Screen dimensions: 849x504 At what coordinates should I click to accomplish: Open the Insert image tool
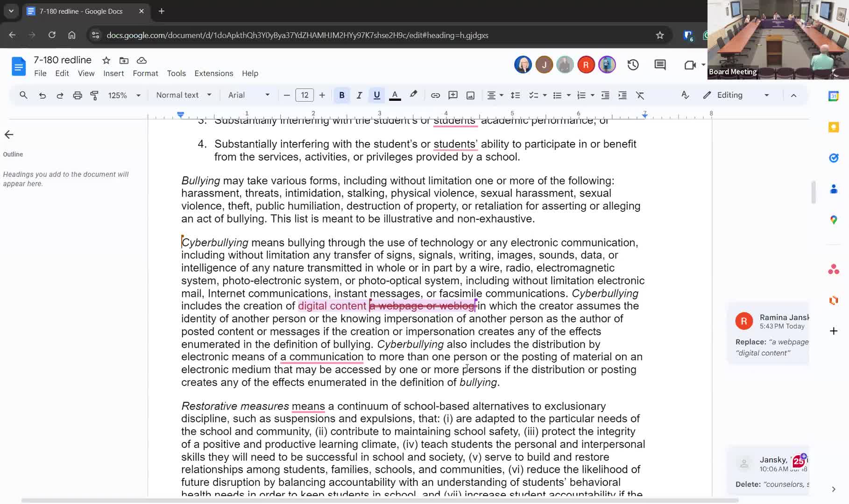point(470,95)
